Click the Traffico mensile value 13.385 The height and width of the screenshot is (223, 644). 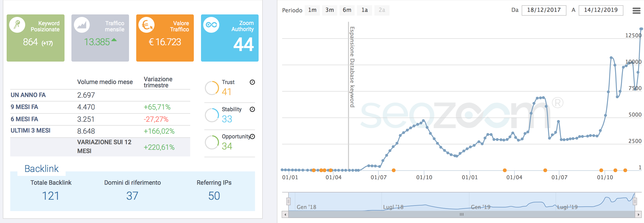tap(97, 42)
